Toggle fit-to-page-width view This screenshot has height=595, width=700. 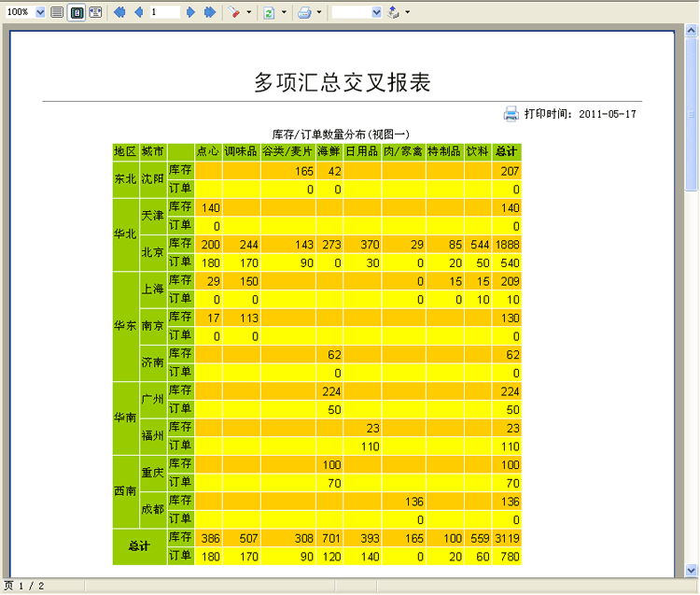(95, 12)
